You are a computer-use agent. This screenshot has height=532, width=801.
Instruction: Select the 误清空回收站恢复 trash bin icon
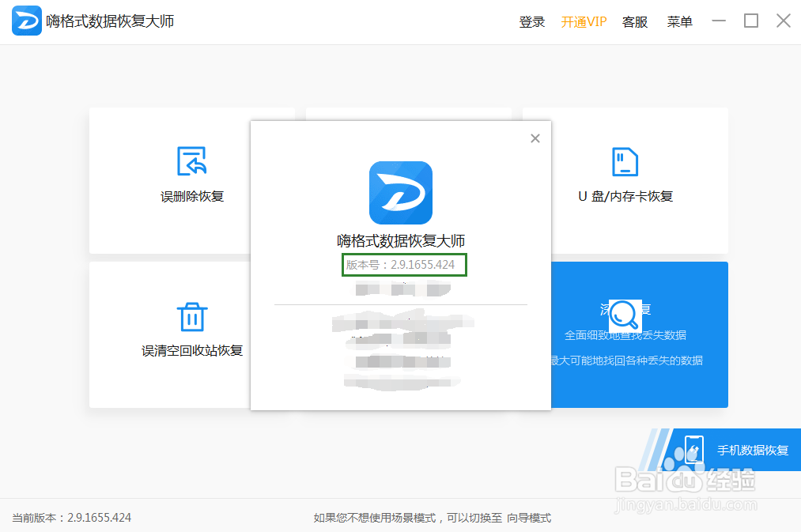pos(192,316)
